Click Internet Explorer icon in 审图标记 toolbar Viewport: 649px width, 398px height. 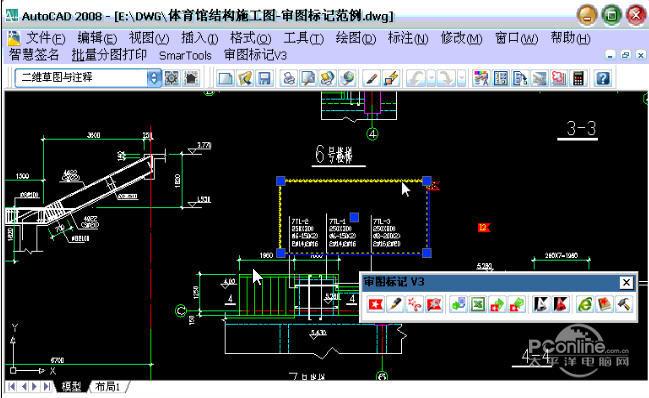click(x=584, y=304)
